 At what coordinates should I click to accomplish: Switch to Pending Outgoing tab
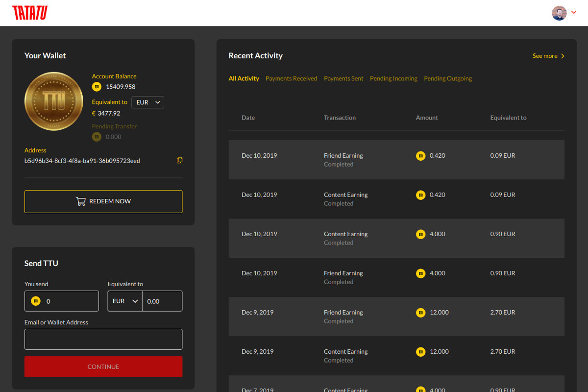tap(448, 78)
